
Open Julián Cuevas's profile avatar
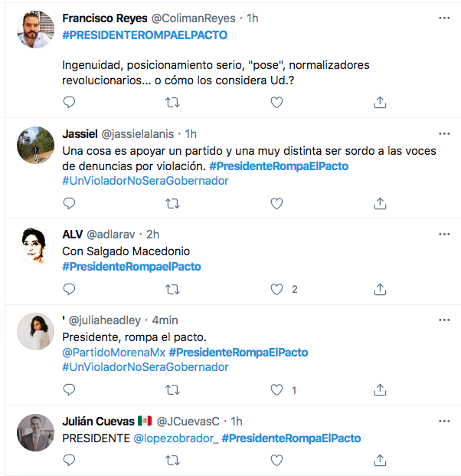click(35, 434)
